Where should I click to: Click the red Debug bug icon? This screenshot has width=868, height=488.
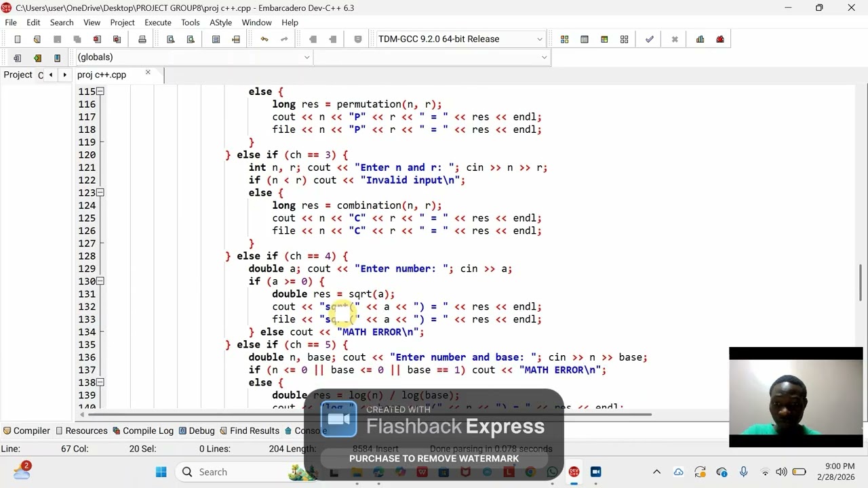click(720, 39)
